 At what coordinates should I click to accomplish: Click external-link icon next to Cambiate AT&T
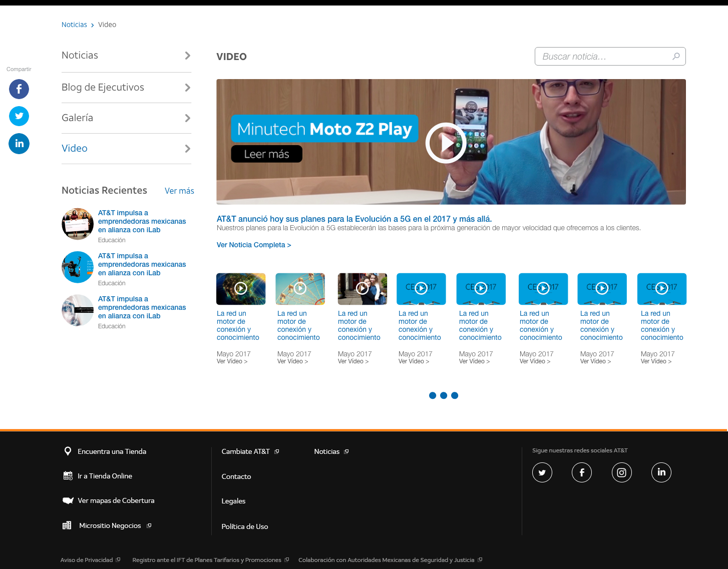(x=276, y=451)
